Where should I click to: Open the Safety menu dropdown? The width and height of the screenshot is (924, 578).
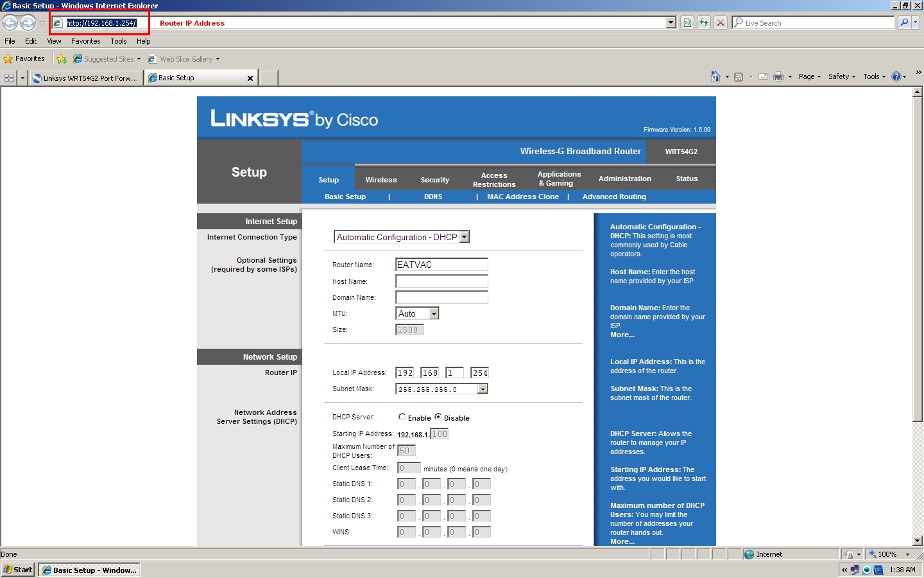coord(842,76)
